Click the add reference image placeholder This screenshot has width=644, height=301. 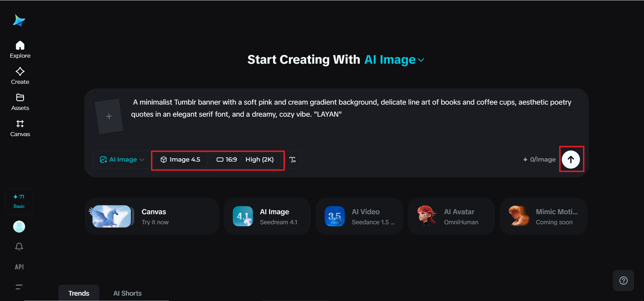coord(109,116)
